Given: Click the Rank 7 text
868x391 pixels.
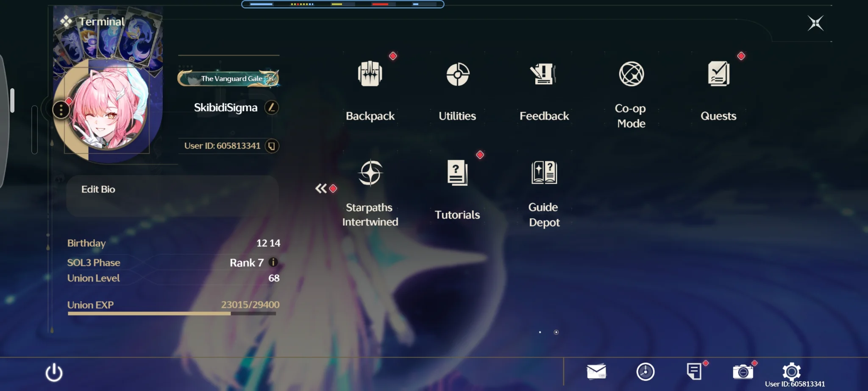Looking at the screenshot, I should pos(247,263).
